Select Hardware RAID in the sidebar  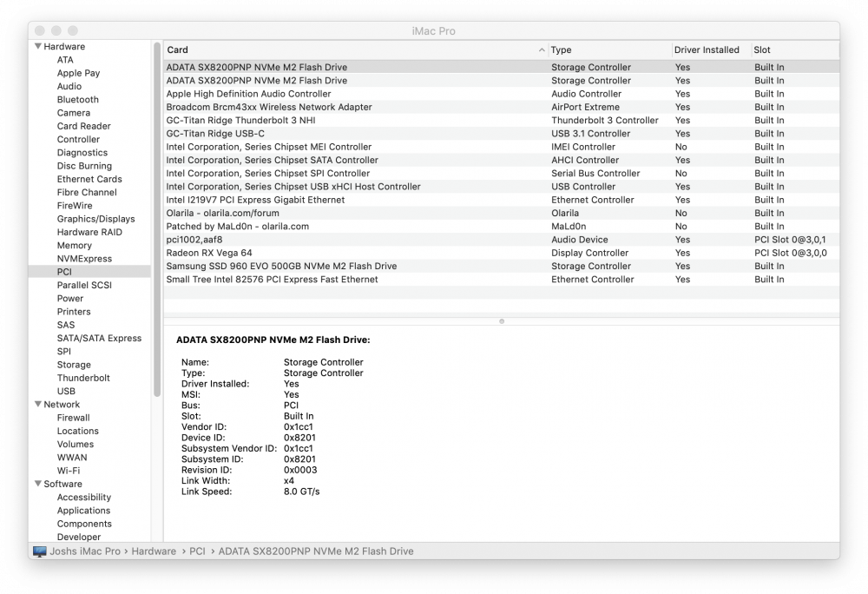click(x=89, y=233)
